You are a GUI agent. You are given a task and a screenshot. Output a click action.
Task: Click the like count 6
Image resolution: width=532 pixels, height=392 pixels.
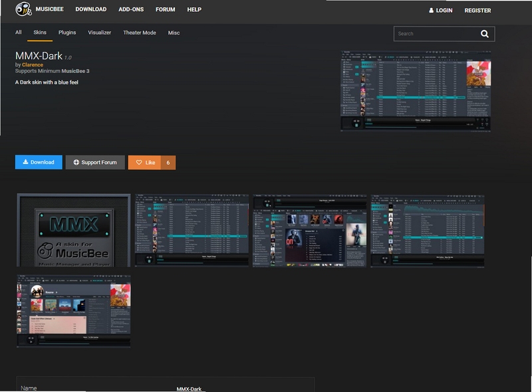click(168, 163)
